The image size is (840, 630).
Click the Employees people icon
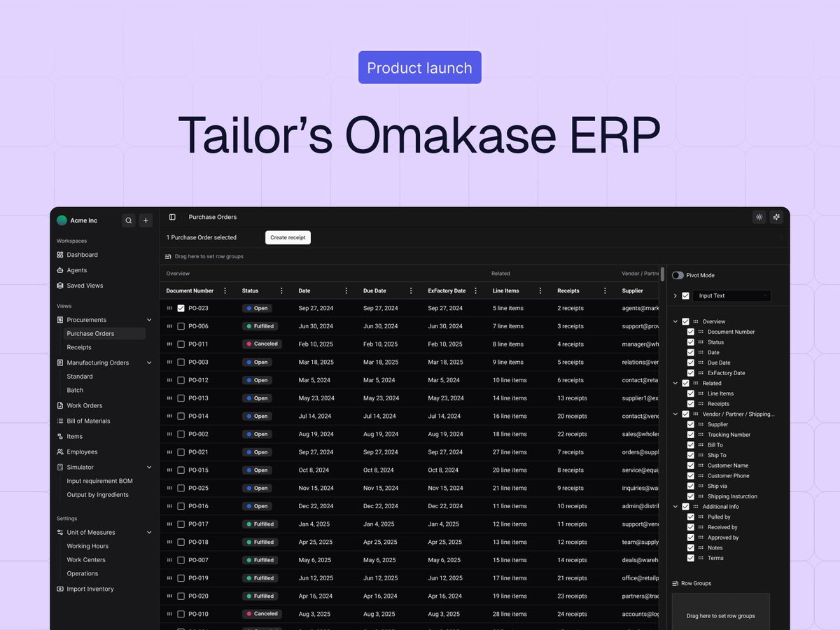tap(60, 451)
